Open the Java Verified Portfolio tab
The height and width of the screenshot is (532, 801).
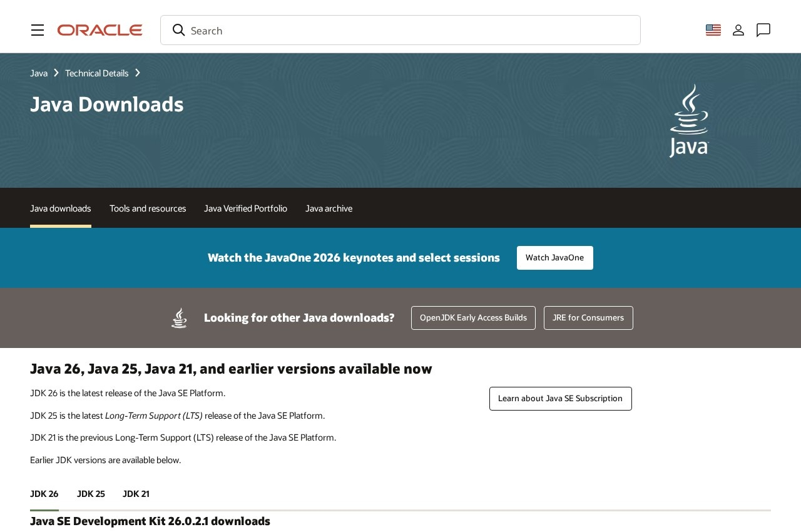point(245,208)
